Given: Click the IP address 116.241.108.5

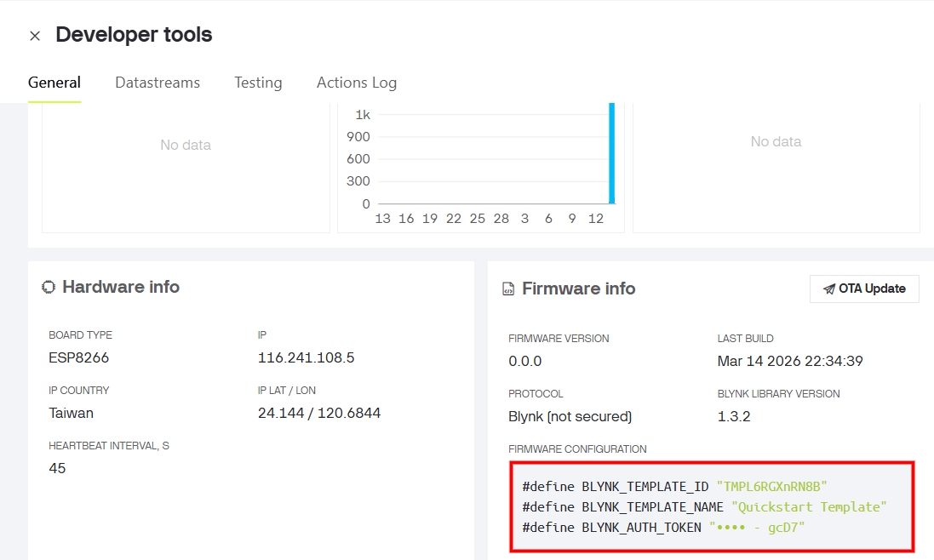Looking at the screenshot, I should [306, 358].
